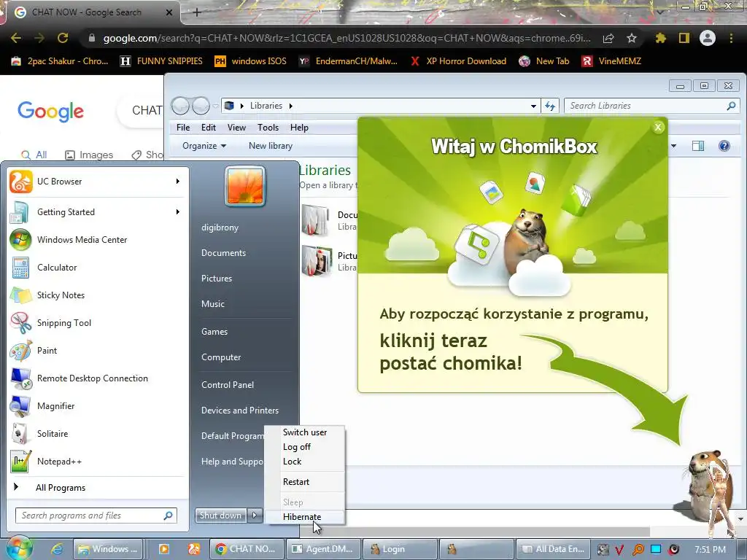Click the Explorer refresh button
747x560 pixels.
550,106
